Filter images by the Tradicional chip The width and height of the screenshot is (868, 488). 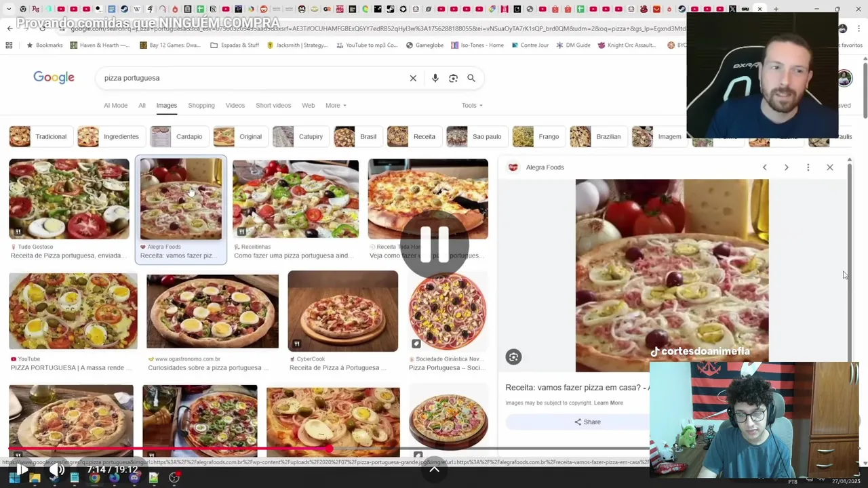(x=41, y=137)
